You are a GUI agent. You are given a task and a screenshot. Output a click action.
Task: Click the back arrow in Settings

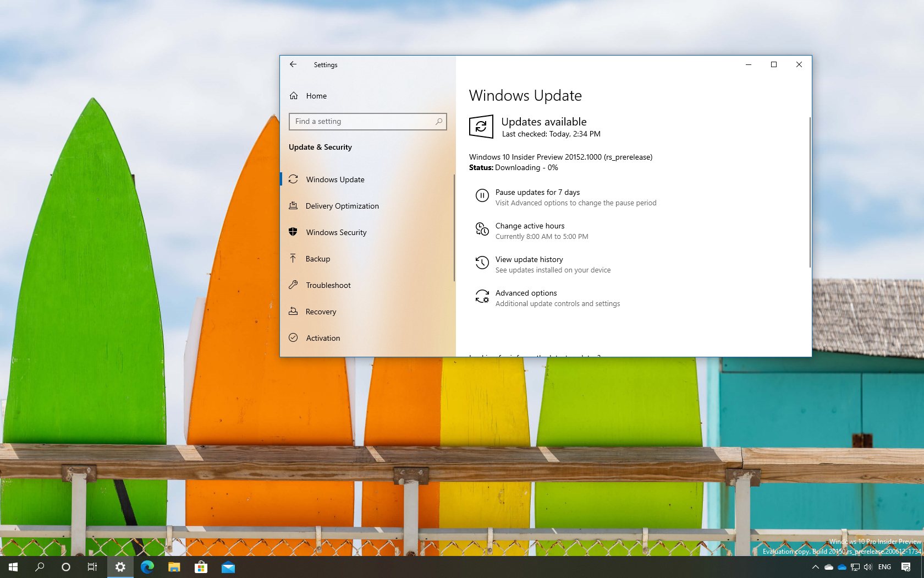pyautogui.click(x=293, y=64)
